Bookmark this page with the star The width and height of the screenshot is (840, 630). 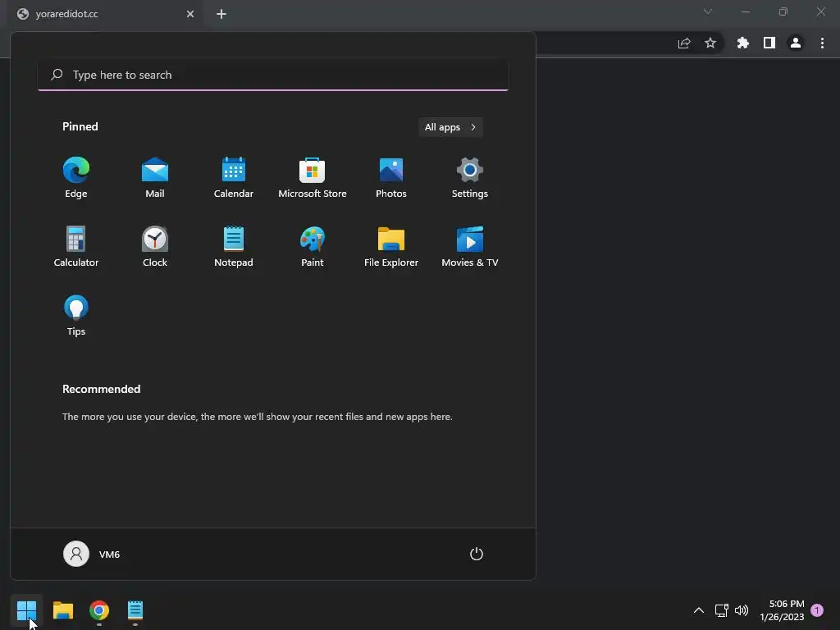(710, 43)
